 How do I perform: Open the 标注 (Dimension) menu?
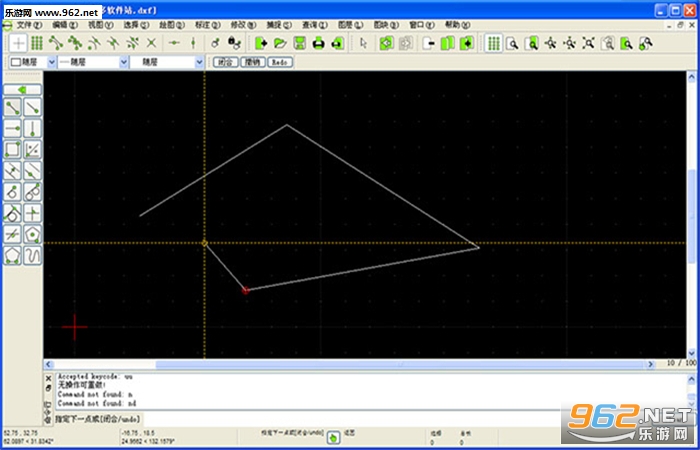(x=208, y=25)
